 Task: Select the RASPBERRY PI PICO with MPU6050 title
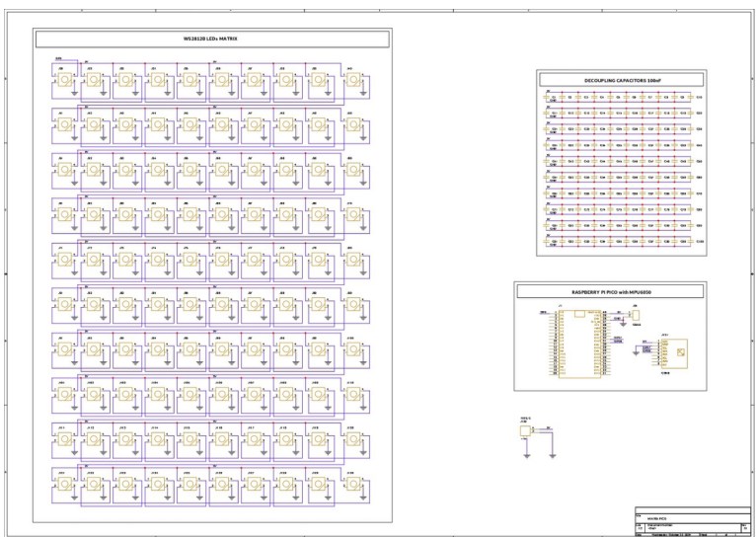click(611, 292)
